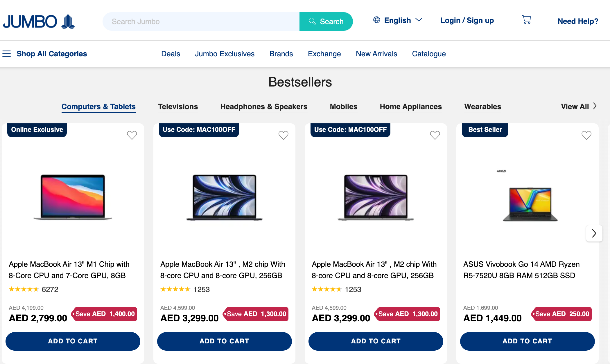The height and width of the screenshot is (364, 610).
Task: Click in the Search Jumbo field
Action: (x=201, y=21)
